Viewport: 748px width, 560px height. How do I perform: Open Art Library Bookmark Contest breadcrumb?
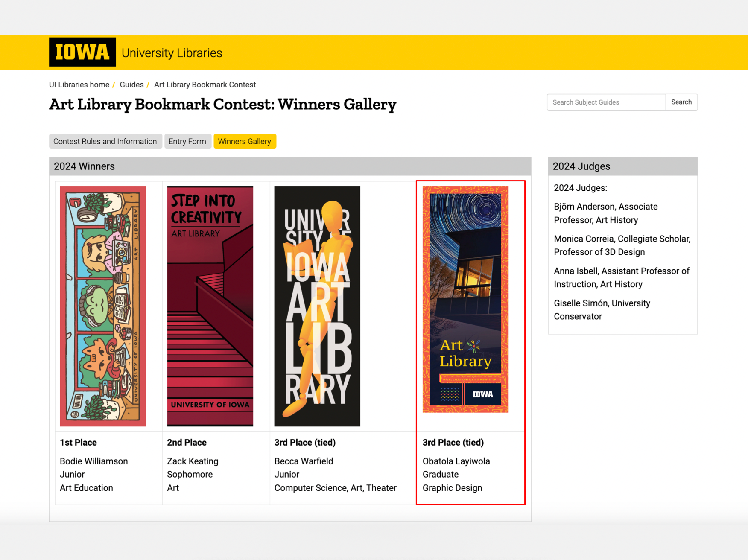[205, 85]
